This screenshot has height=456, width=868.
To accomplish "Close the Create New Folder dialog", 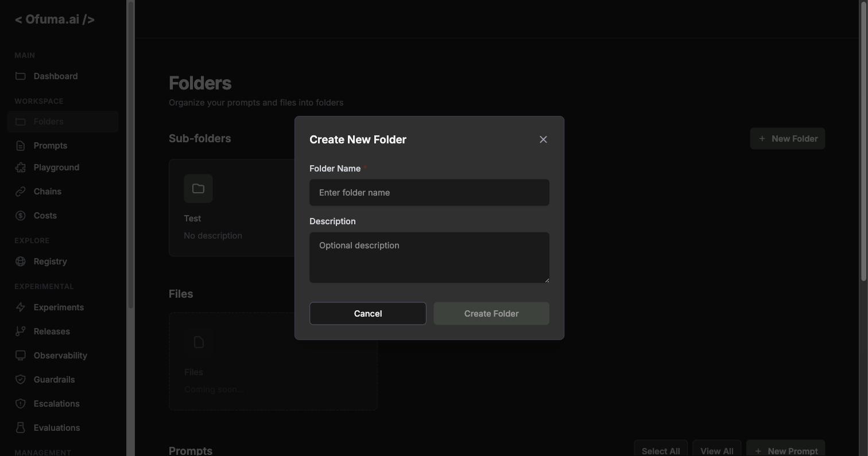I will pos(543,139).
